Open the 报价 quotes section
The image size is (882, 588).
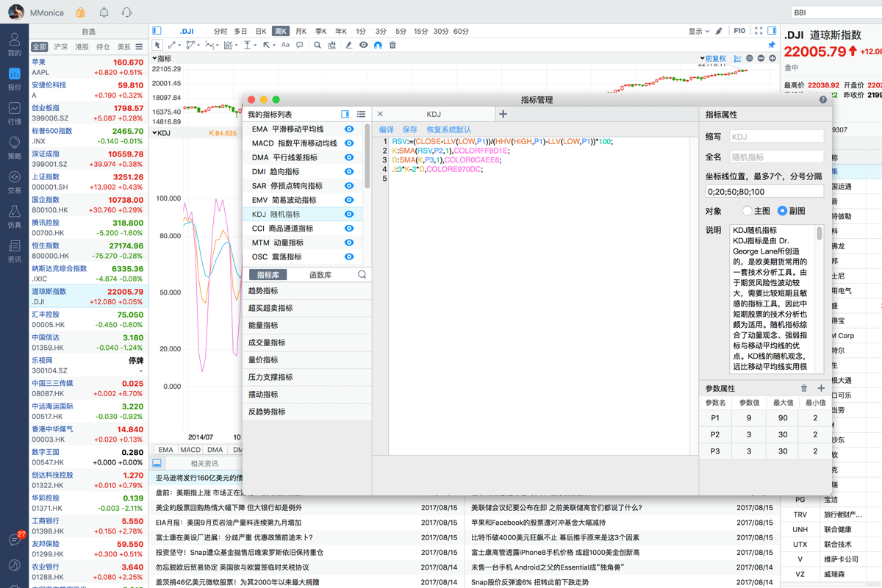click(x=14, y=78)
